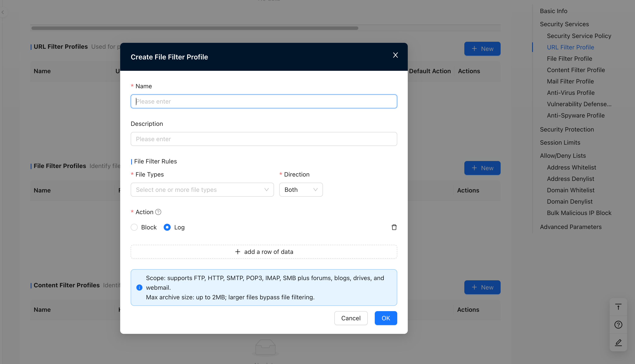Click the File Filter Profiles section heading

pyautogui.click(x=60, y=166)
